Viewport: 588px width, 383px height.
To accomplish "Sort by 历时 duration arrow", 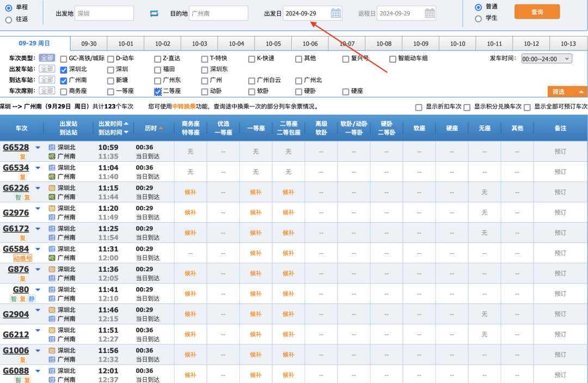I will click(x=161, y=128).
